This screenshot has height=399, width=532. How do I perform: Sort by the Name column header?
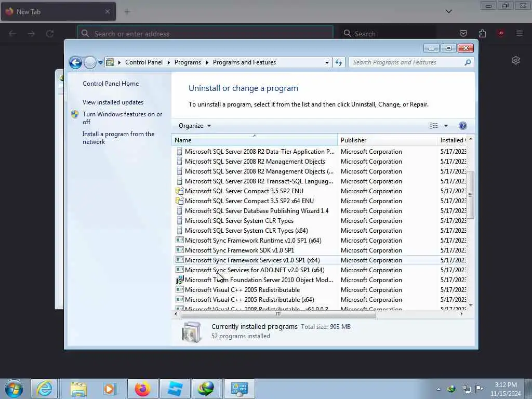pos(255,140)
